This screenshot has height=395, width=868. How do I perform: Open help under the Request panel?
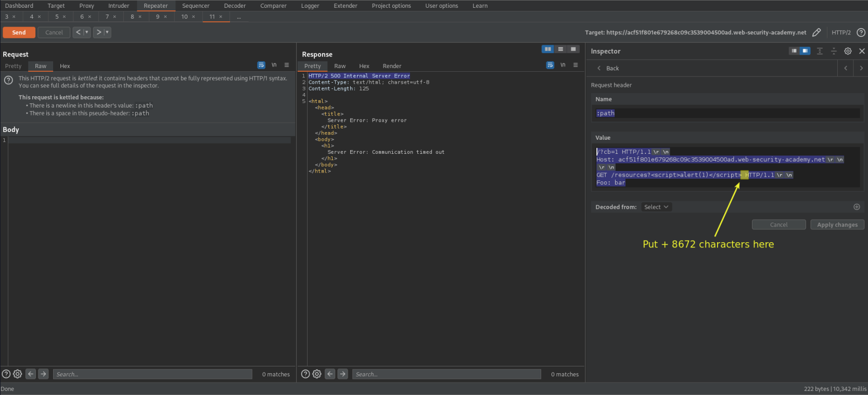6,374
